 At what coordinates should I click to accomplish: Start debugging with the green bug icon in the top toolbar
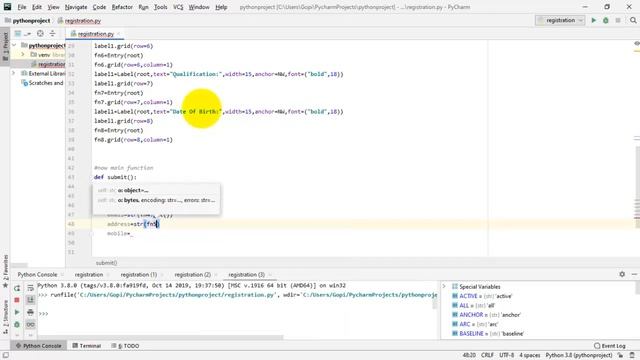606,20
